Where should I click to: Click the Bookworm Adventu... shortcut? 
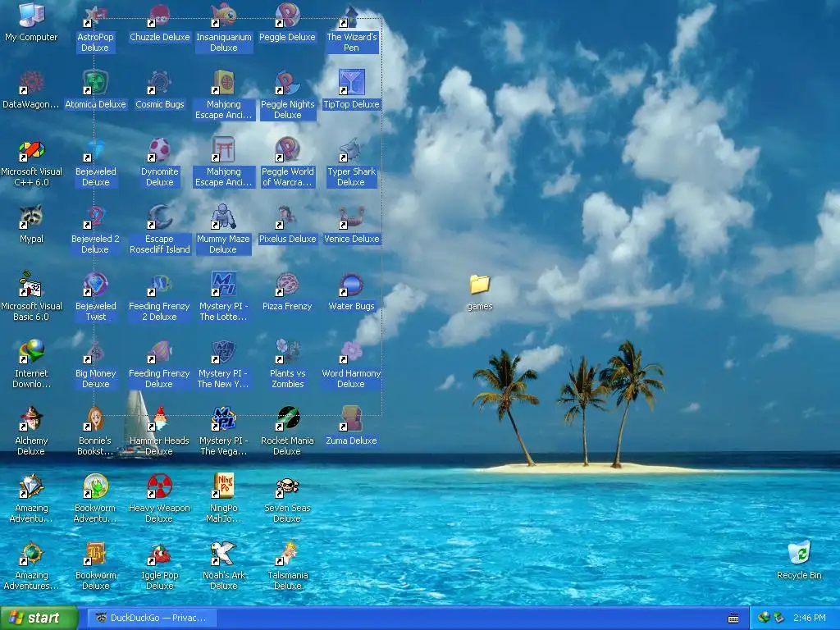[x=95, y=486]
